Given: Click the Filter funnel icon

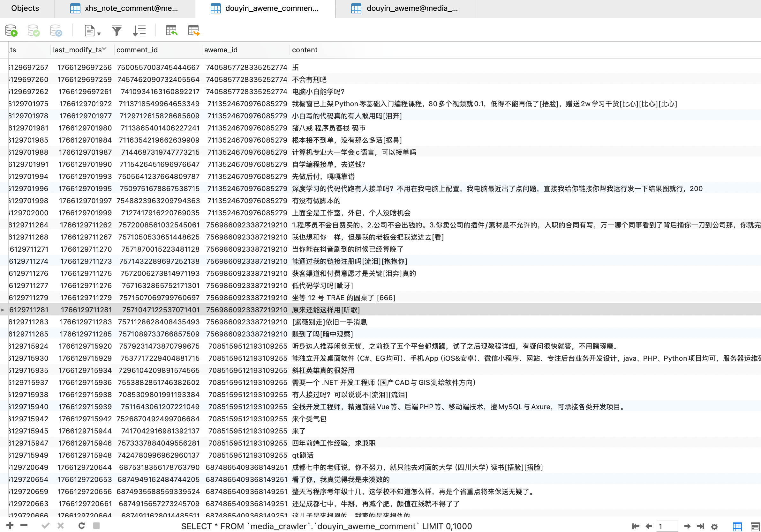Looking at the screenshot, I should coord(117,31).
